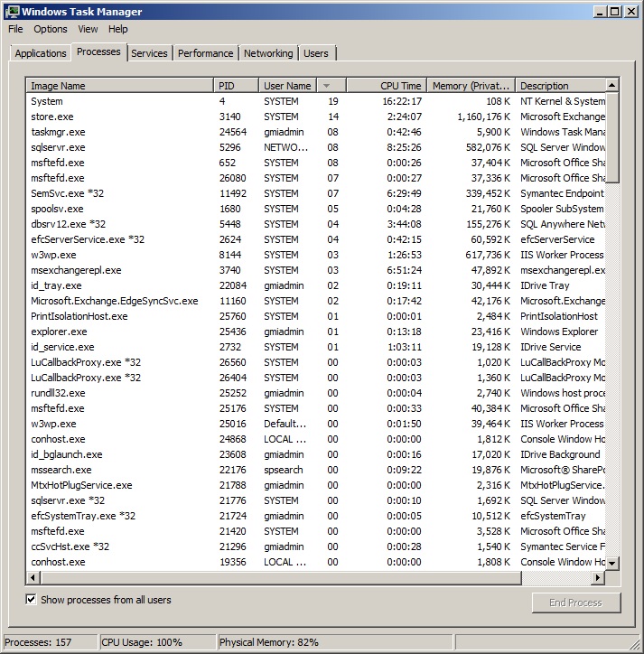Open the Options menu
This screenshot has width=644, height=654.
51,29
